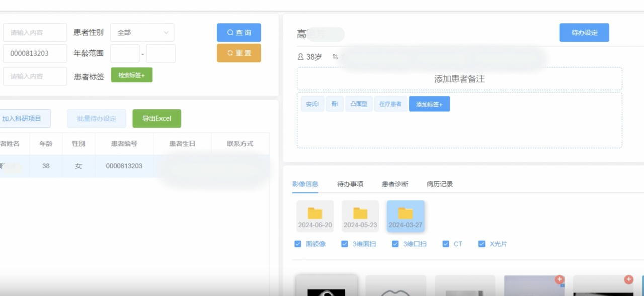Click the 待办设定 button
644x296 pixels.
[584, 33]
